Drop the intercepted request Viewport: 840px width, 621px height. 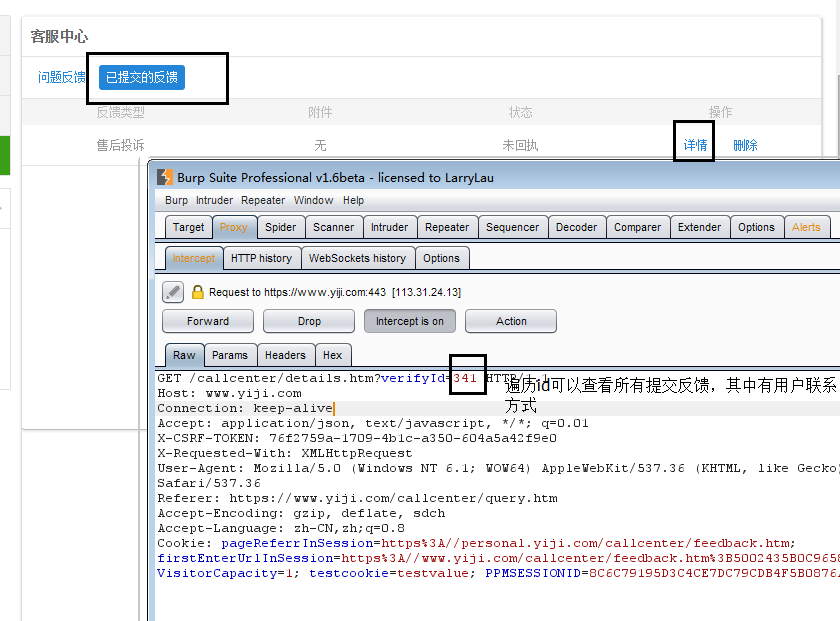click(309, 321)
